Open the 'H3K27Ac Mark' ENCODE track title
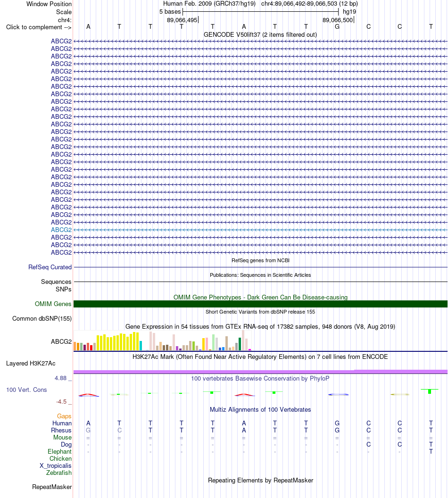Screen dimensions: 448x498 pos(260,357)
